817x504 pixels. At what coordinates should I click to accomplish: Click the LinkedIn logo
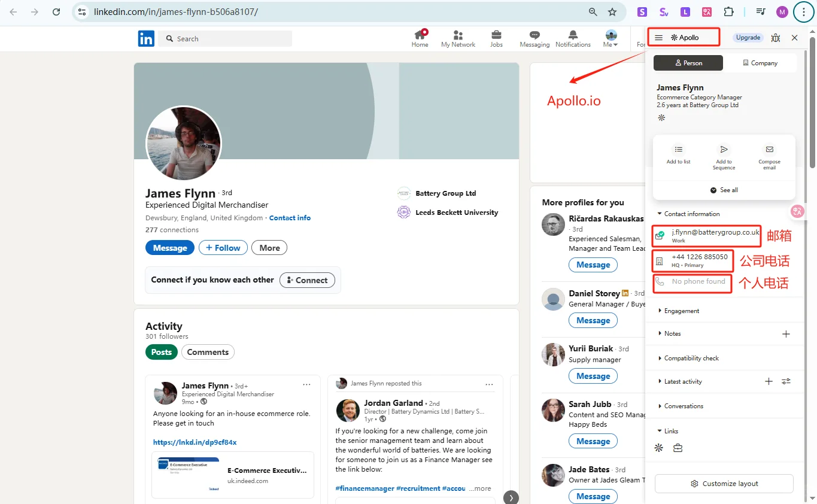click(146, 38)
